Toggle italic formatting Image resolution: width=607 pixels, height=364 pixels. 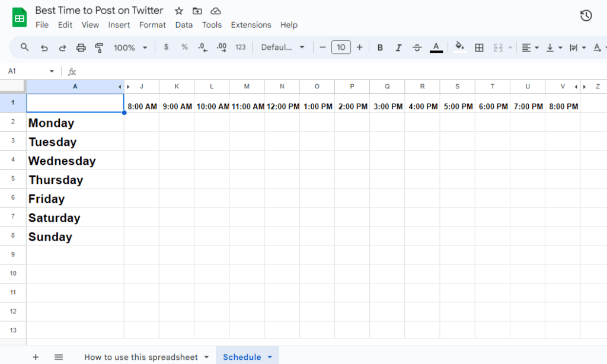coord(398,47)
